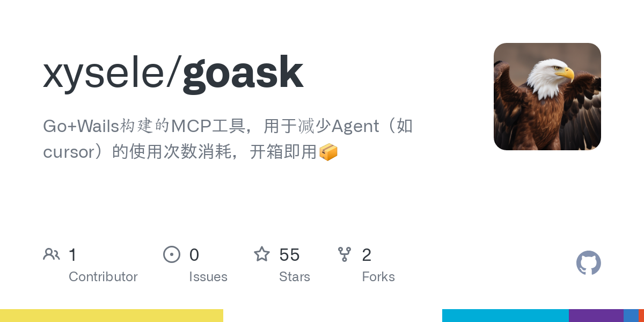644x322 pixels.
Task: Click the package box emoji
Action: (x=328, y=152)
